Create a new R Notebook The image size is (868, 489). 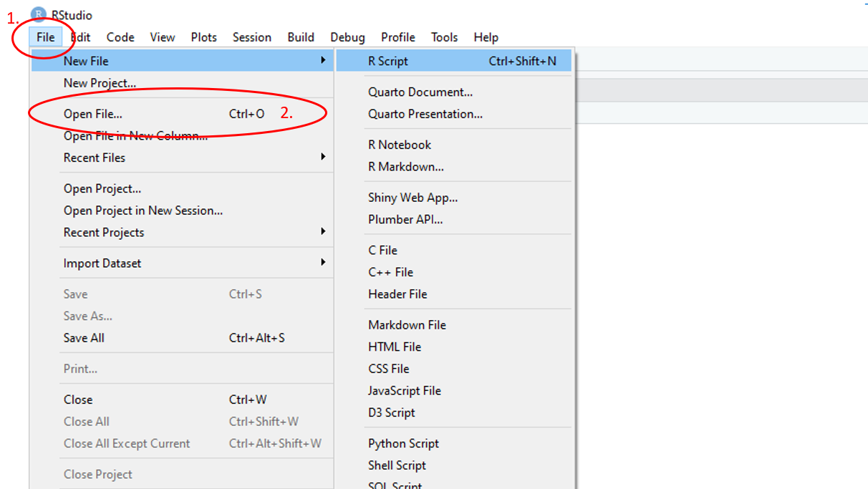[x=455, y=145]
